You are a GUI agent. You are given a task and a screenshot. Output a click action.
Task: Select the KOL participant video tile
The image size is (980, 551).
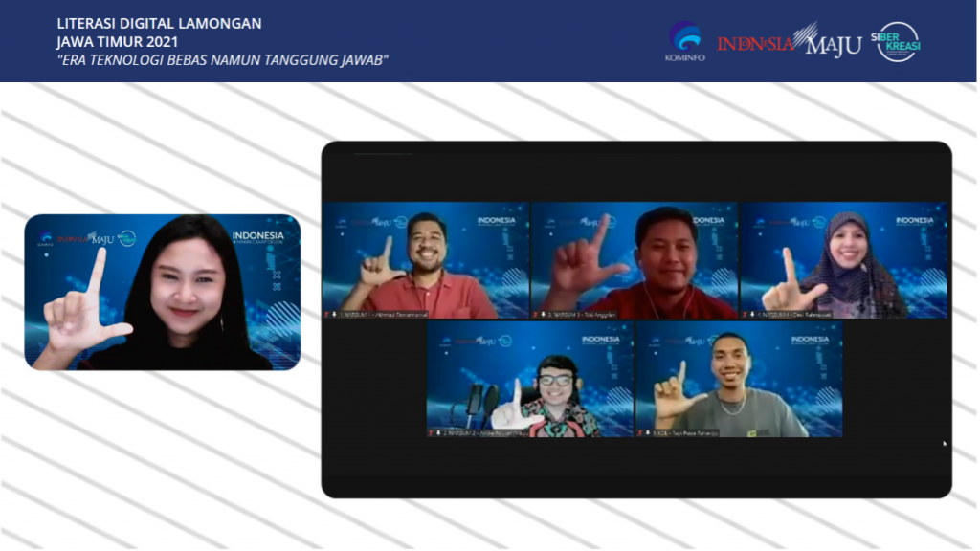(x=739, y=379)
